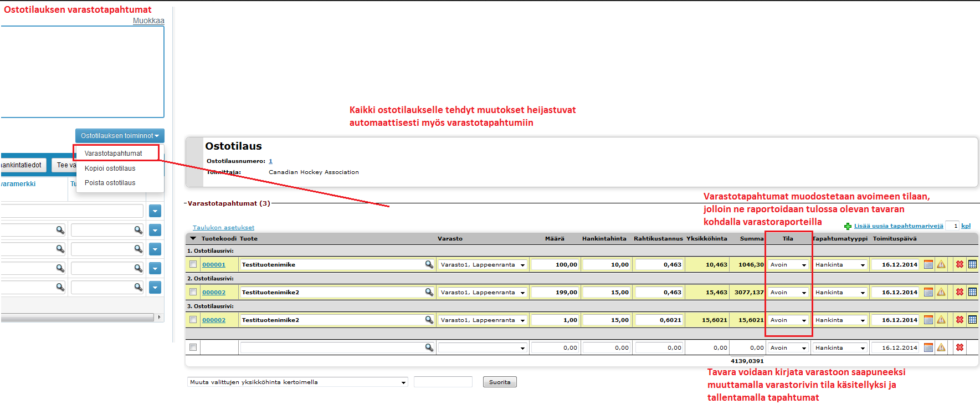Open Tila dropdown in first Ostotilausrivi
Viewport: 980px width, 404px height.
pyautogui.click(x=788, y=265)
